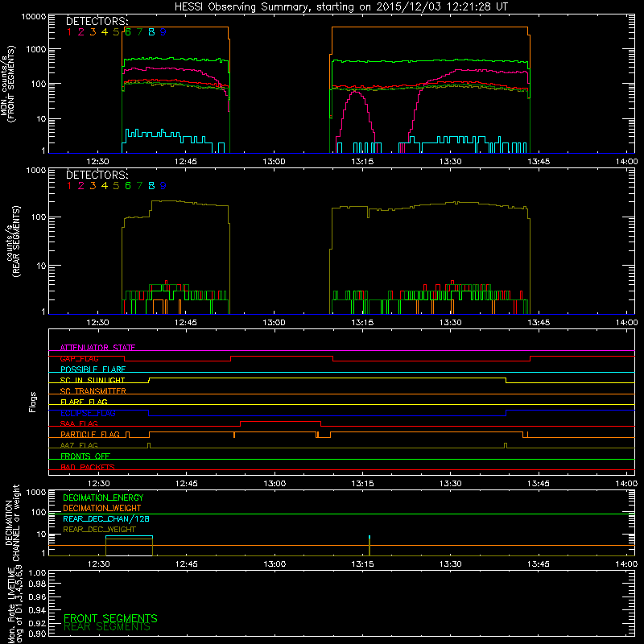
Task: Click the SC_TRANSMITTER flag label
Action: click(93, 391)
